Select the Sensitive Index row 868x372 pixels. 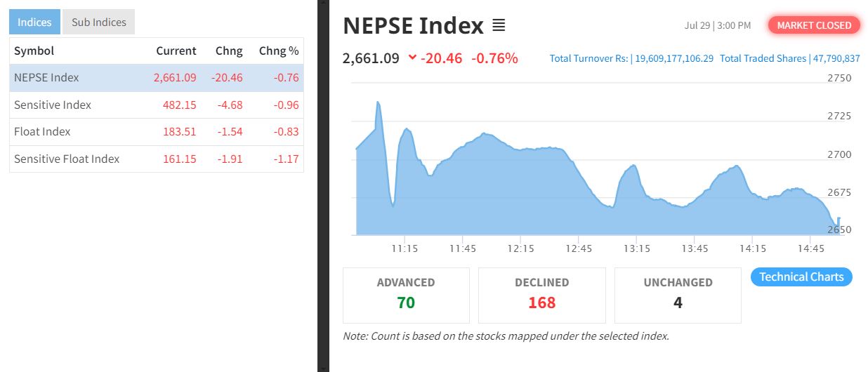157,105
